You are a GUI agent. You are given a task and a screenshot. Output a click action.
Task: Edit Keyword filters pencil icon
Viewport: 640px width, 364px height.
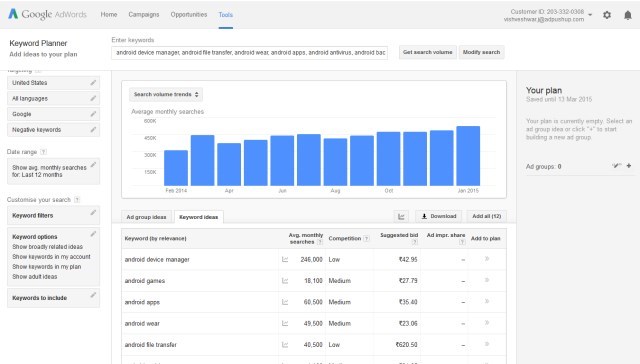pos(93,212)
